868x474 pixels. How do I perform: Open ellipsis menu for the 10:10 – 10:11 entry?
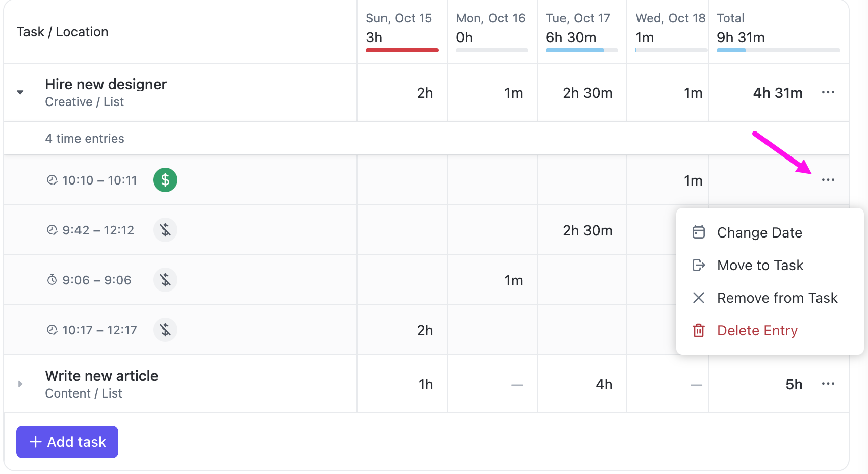pyautogui.click(x=828, y=180)
